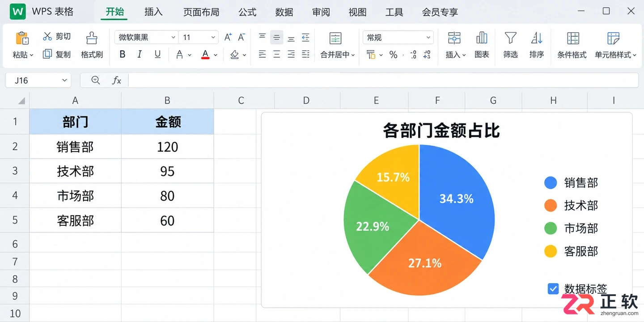644x322 pixels.
Task: Click into the formula bar input
Action: 383,80
